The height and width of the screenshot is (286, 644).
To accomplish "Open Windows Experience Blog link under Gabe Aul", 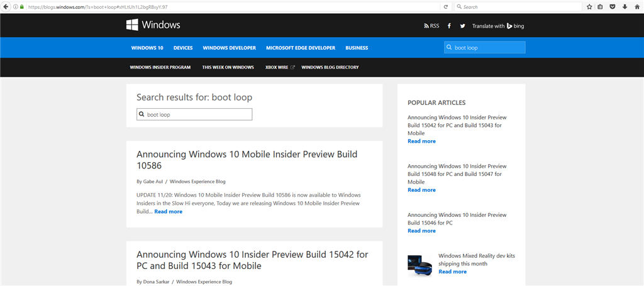I will (x=197, y=182).
